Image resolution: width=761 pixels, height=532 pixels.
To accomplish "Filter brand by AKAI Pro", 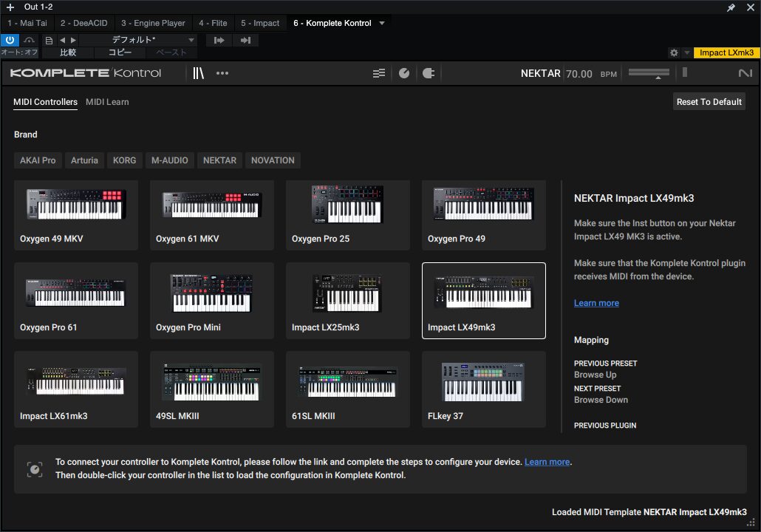I will (x=38, y=160).
